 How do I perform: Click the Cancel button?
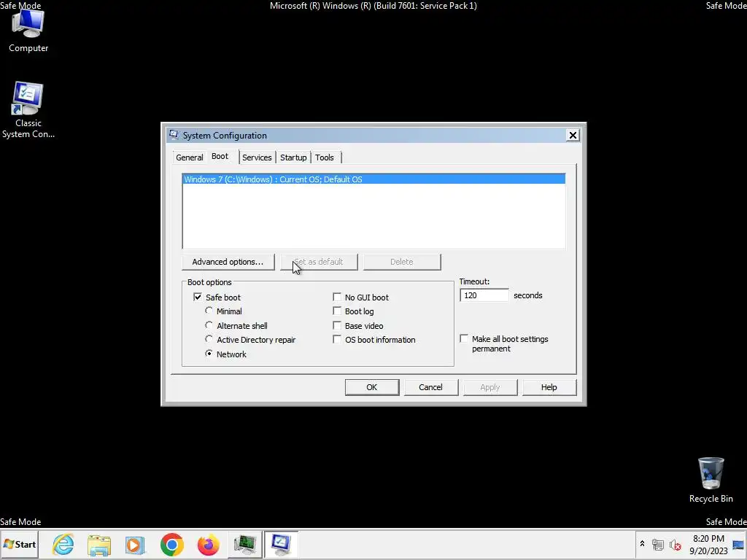point(430,387)
